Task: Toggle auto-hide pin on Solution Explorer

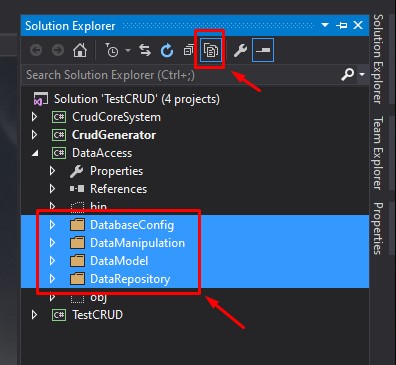Action: click(342, 25)
